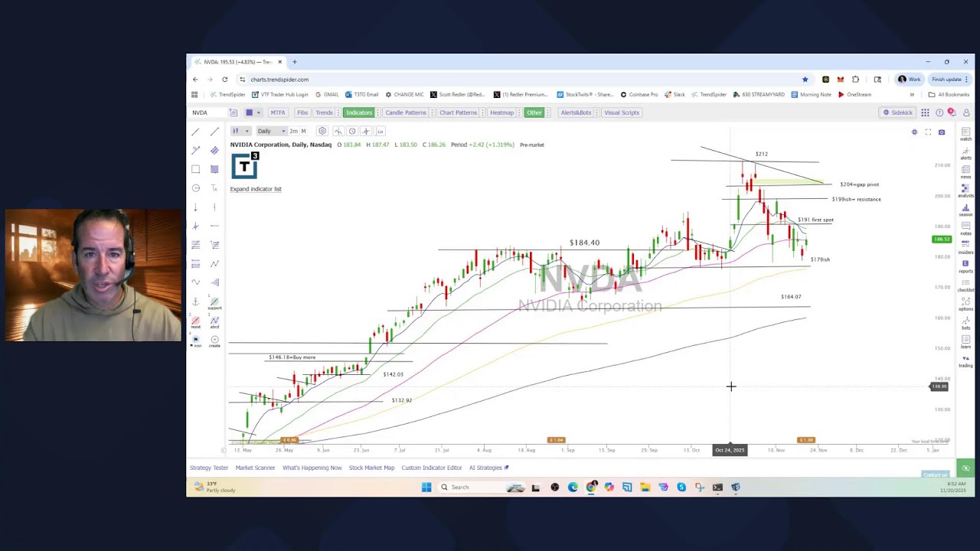This screenshot has width=980, height=551.
Task: Toggle Chart Patterns detection
Action: coord(458,112)
